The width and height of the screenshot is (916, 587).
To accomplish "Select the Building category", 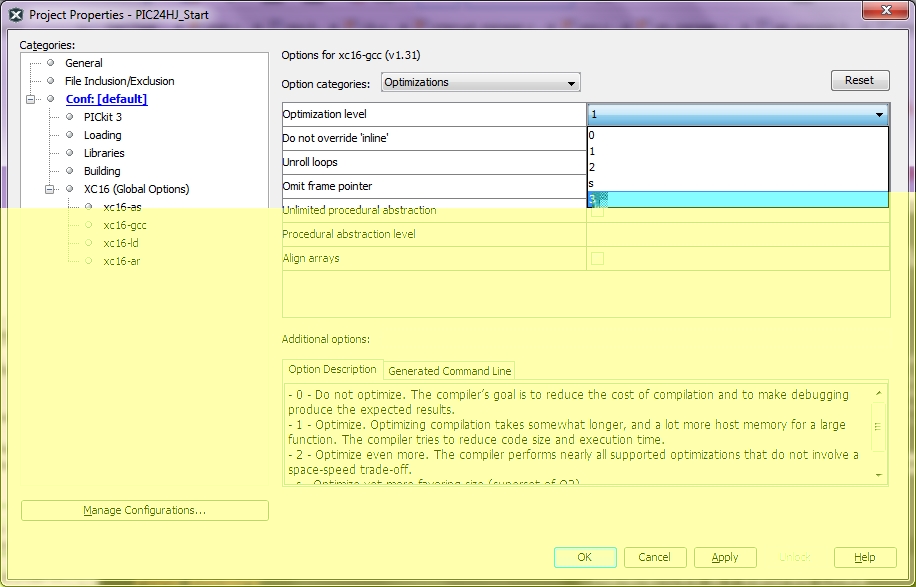I will pyautogui.click(x=102, y=172).
